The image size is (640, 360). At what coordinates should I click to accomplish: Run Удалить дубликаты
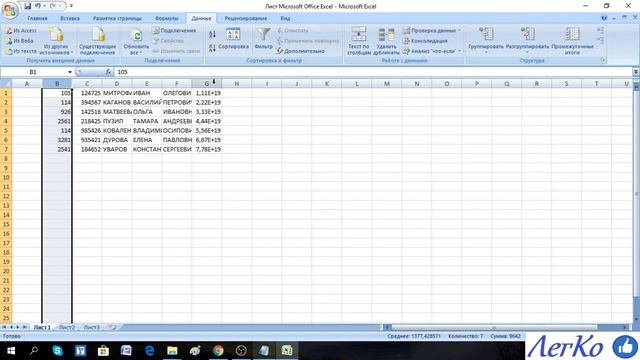[386, 41]
